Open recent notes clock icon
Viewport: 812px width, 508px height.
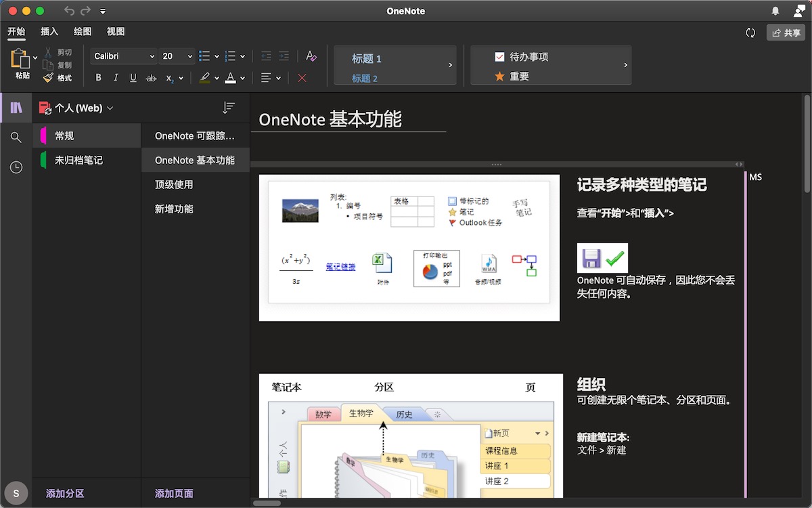coord(16,167)
